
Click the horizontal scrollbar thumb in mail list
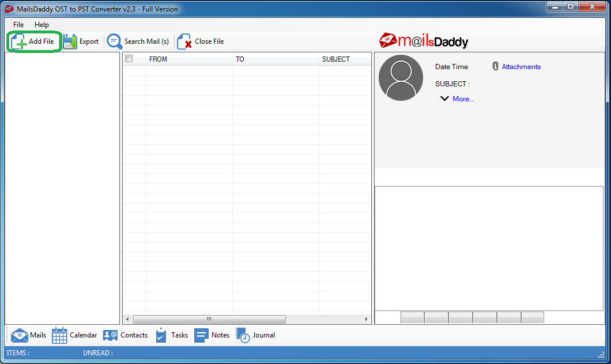(209, 319)
